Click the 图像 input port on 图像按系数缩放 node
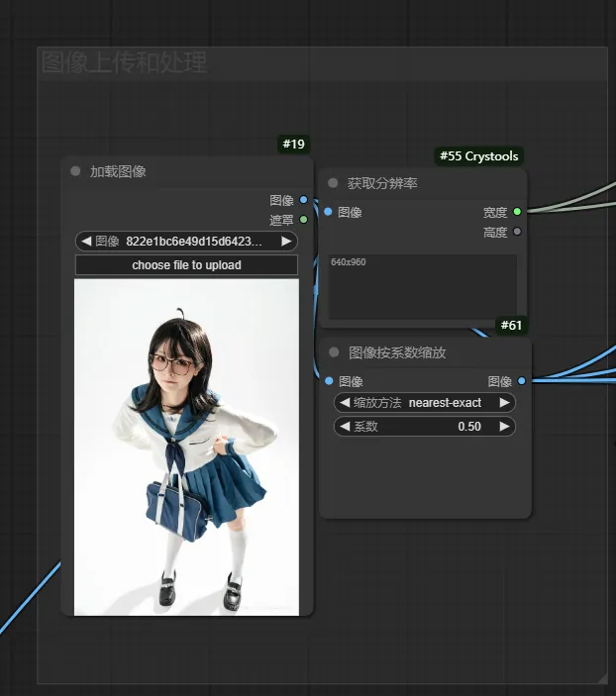616x696 pixels. (328, 380)
